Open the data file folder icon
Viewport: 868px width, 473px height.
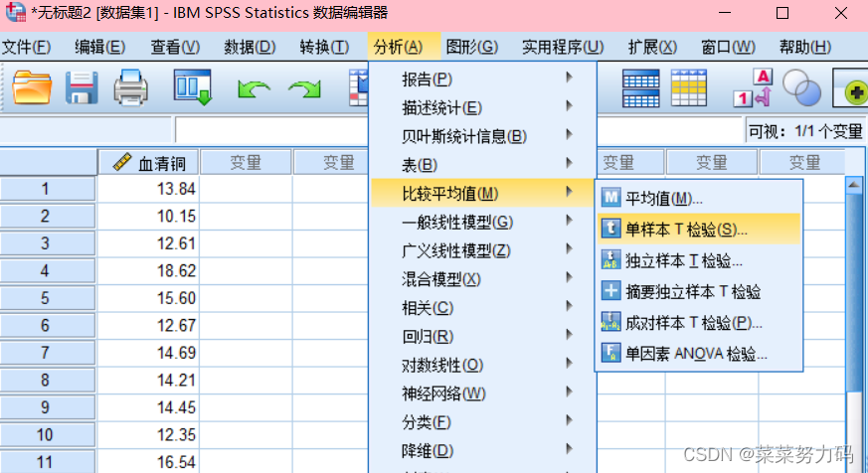pyautogui.click(x=32, y=87)
